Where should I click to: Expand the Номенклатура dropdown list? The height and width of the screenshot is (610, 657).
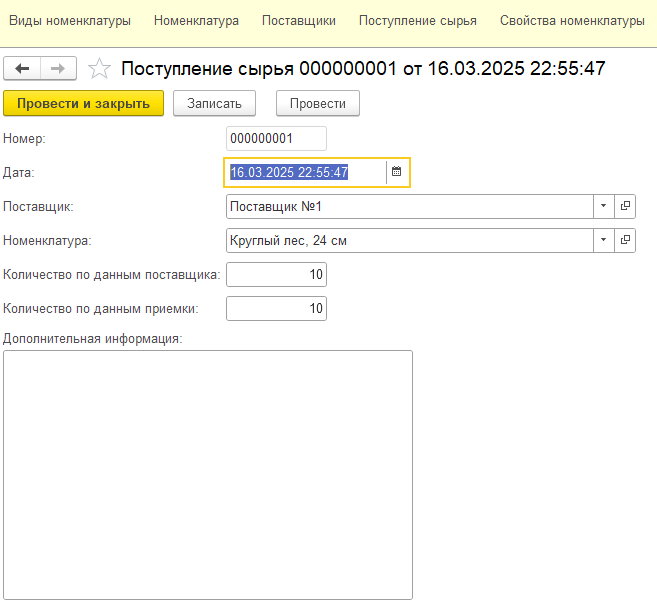[x=603, y=240]
